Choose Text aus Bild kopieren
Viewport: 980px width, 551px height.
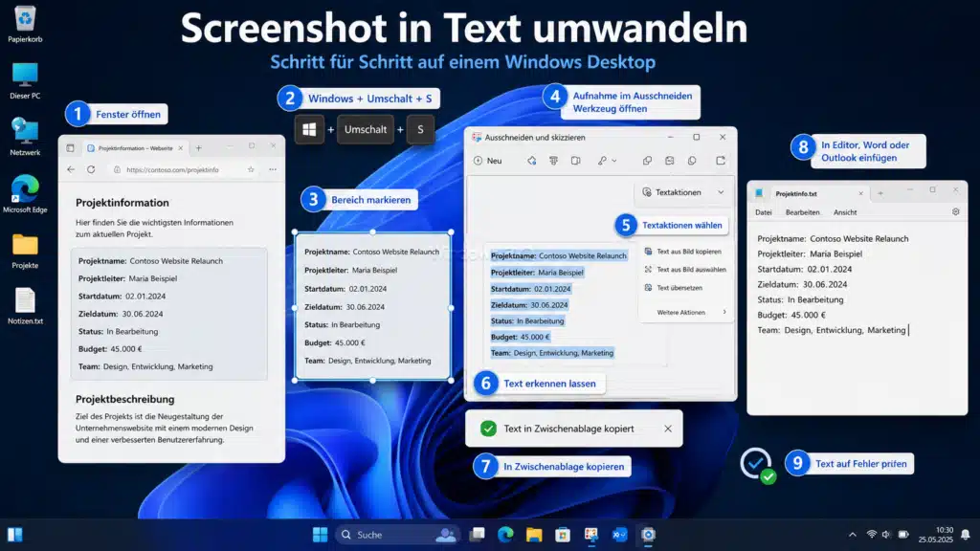(x=683, y=252)
